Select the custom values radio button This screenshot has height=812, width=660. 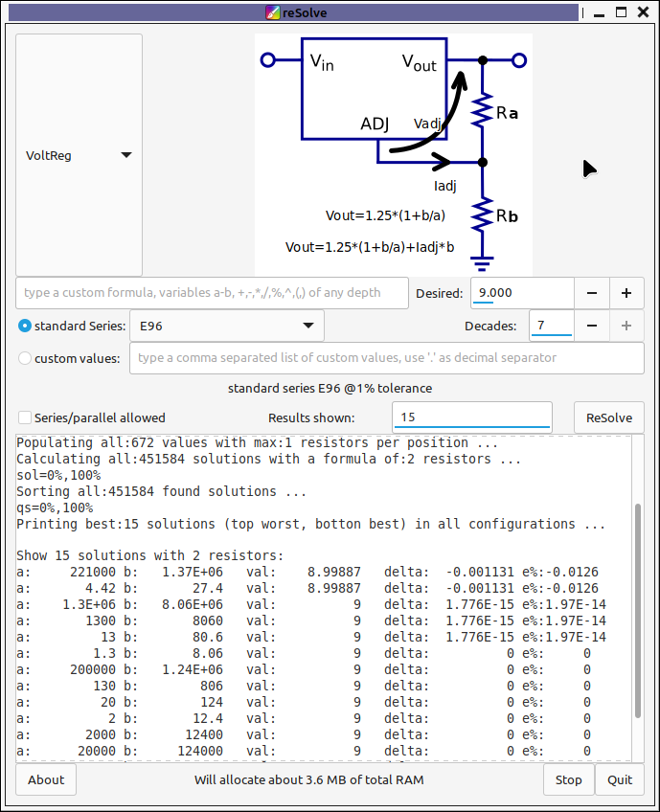click(x=24, y=358)
